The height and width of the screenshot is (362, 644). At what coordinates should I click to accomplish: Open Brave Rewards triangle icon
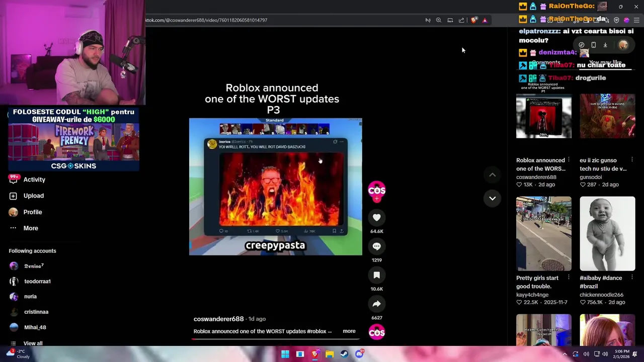point(485,20)
